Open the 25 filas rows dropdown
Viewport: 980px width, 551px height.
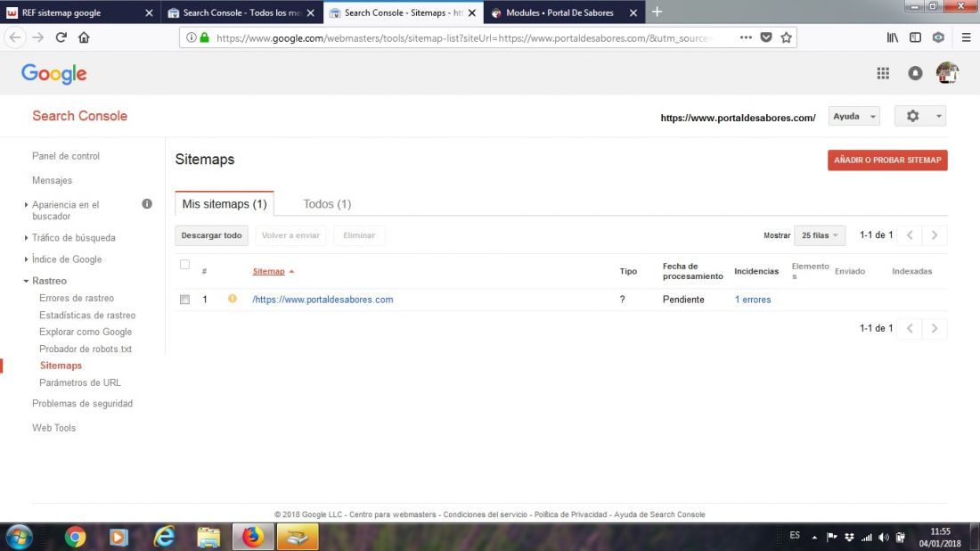pyautogui.click(x=820, y=235)
